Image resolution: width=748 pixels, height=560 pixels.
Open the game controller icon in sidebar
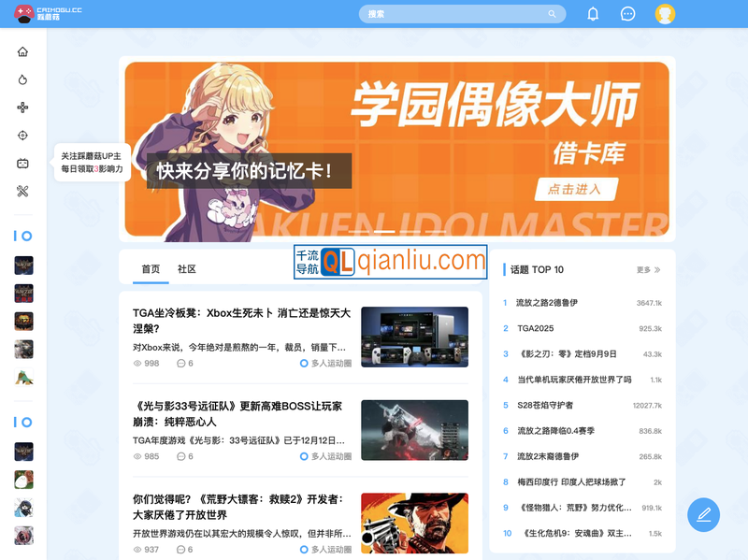[x=23, y=109]
